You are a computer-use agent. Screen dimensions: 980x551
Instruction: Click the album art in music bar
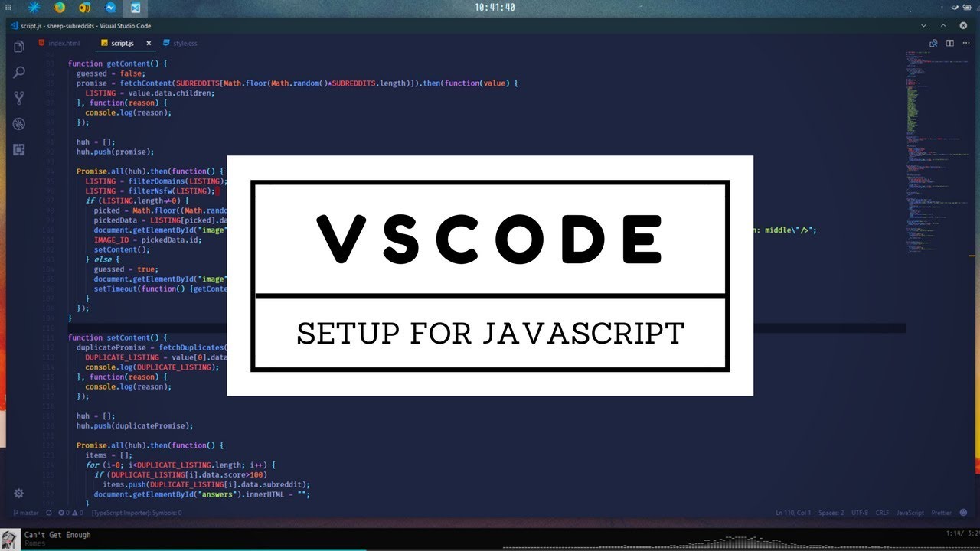pyautogui.click(x=10, y=539)
